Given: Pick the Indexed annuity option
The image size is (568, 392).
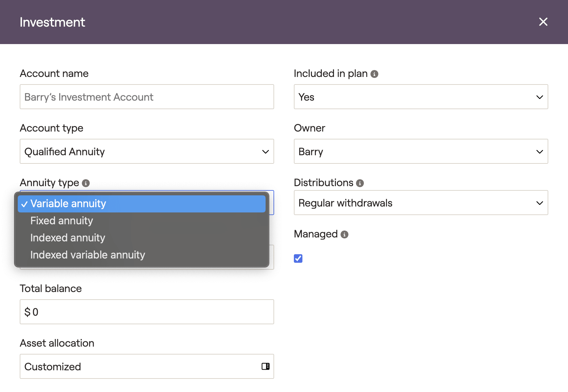Looking at the screenshot, I should (68, 238).
